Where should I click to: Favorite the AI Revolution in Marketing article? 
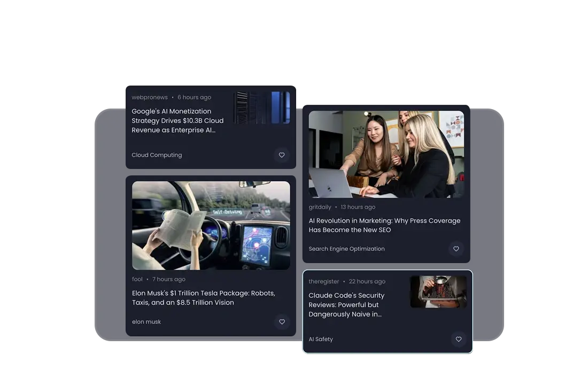(456, 249)
